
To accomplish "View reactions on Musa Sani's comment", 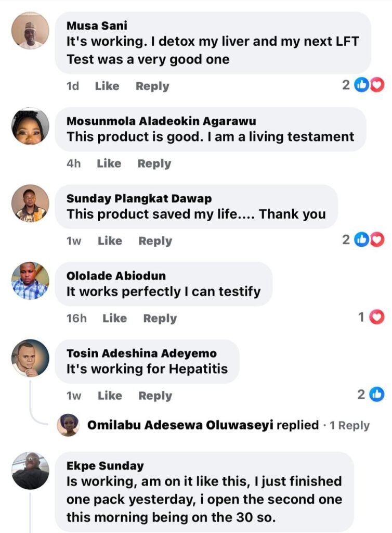I will 369,85.
